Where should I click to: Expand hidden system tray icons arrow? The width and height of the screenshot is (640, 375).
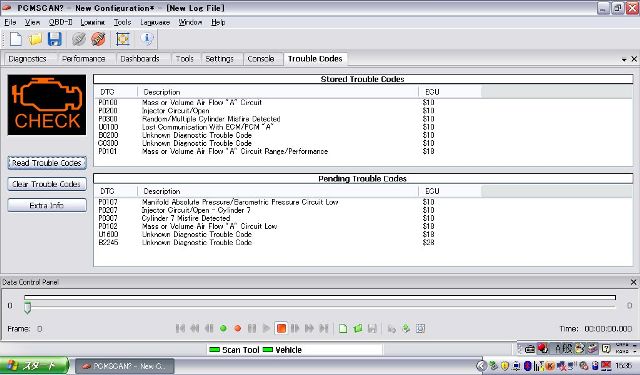point(481,366)
